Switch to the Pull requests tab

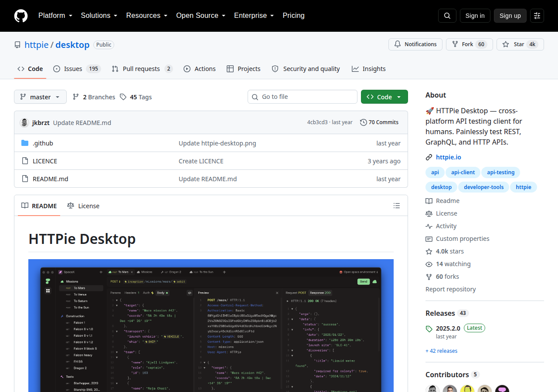pyautogui.click(x=142, y=69)
